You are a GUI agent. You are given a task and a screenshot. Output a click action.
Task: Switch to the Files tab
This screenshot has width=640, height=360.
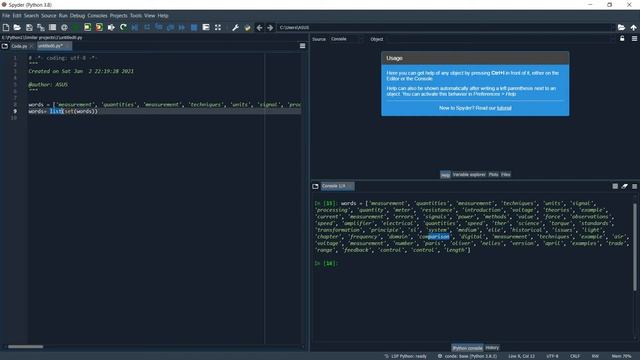pyautogui.click(x=506, y=175)
